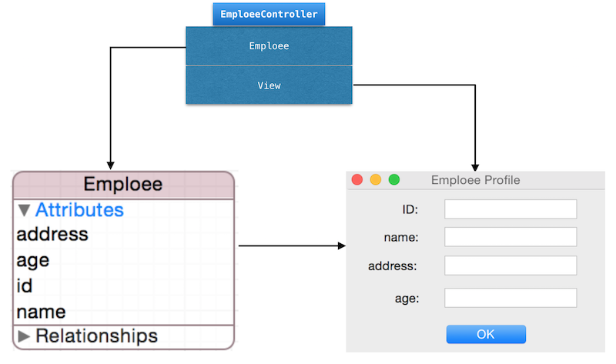Expand the Relationships disclosure triangle

click(25, 336)
